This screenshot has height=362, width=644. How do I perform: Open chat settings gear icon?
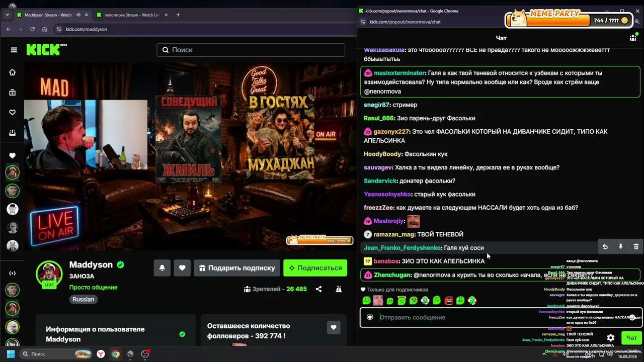pos(610,338)
